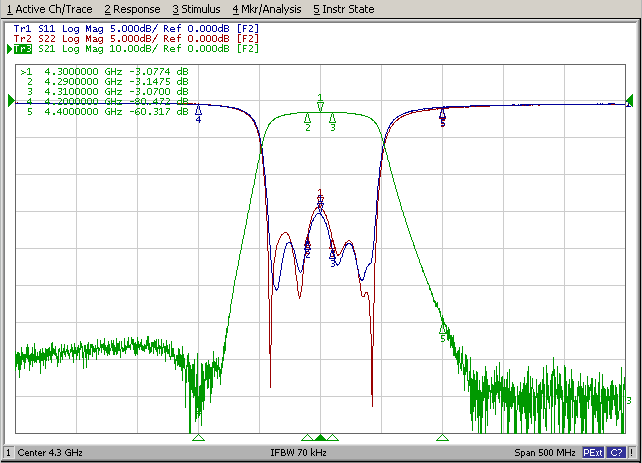Screen dimensions: 642x463
Task: Click marker 5 triangle on frequency axis
Action: click(x=443, y=438)
